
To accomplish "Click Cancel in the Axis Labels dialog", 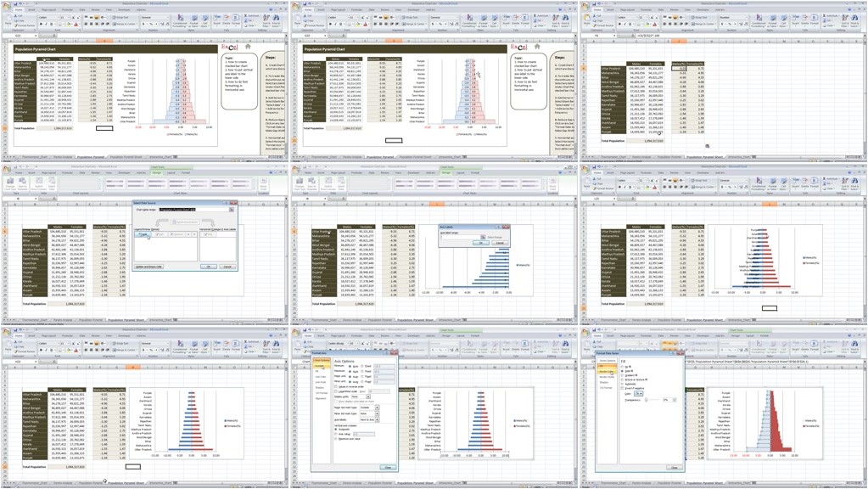I will tap(500, 243).
